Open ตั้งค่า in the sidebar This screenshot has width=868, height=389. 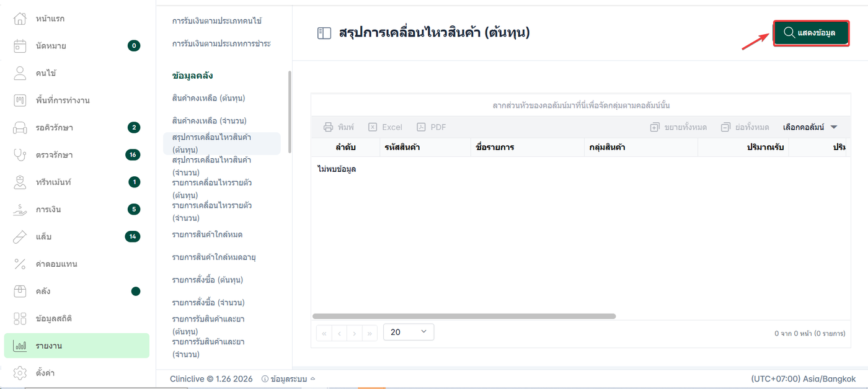click(77, 373)
